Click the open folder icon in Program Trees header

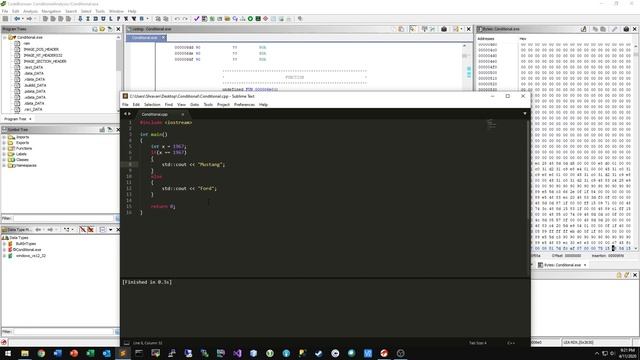(102, 29)
